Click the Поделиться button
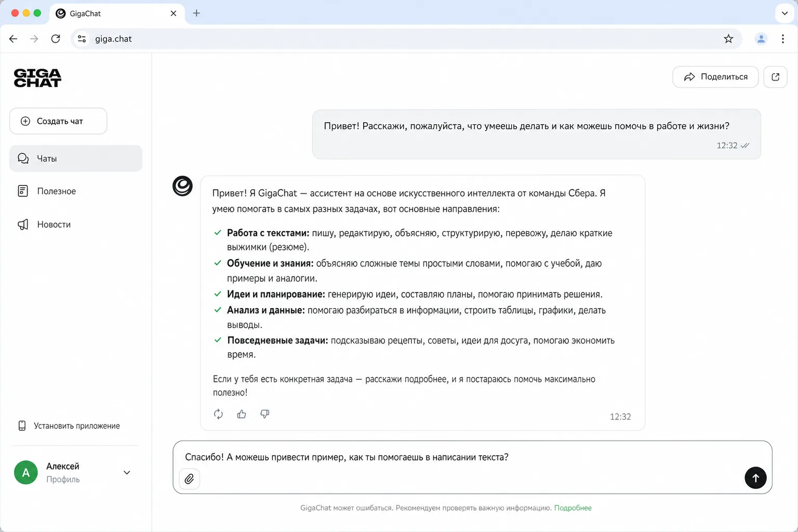 (715, 77)
